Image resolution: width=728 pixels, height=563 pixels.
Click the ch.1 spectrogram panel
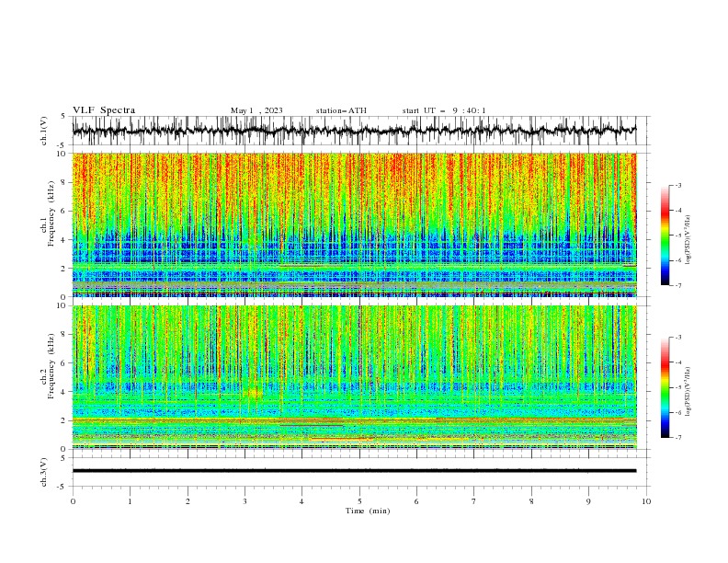[354, 224]
